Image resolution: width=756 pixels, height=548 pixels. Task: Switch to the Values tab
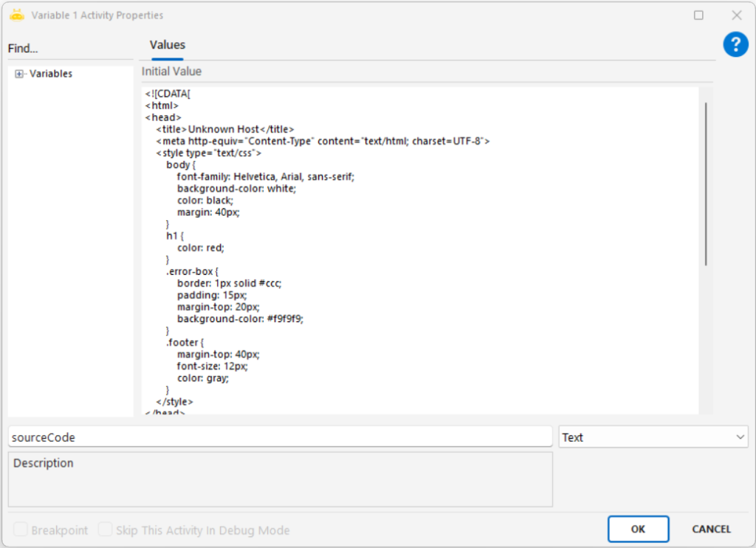tap(168, 45)
